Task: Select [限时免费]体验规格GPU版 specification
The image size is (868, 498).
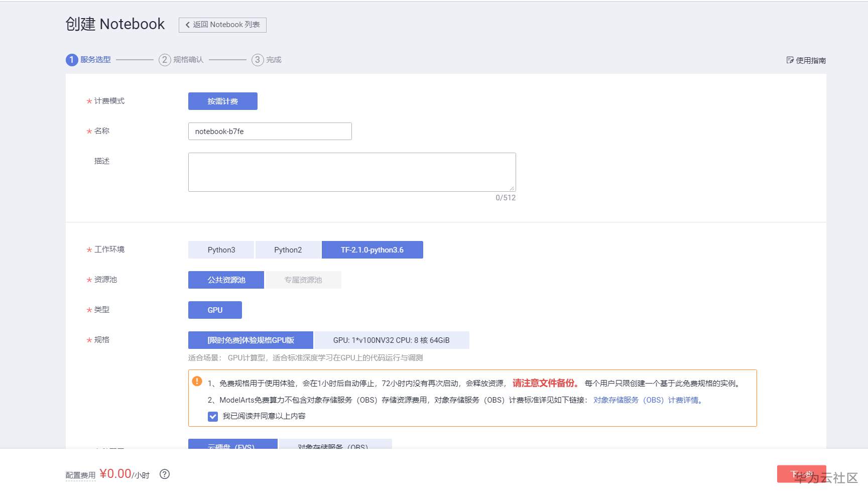Action: click(x=251, y=340)
